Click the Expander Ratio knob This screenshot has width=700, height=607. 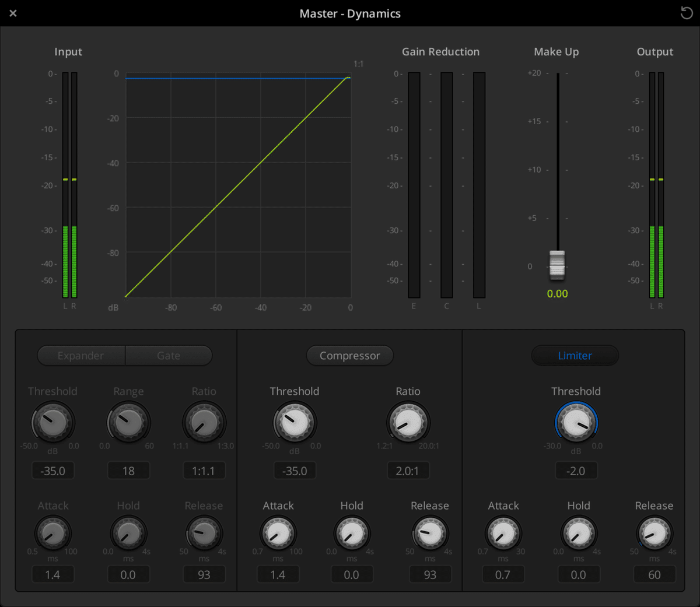coord(204,422)
